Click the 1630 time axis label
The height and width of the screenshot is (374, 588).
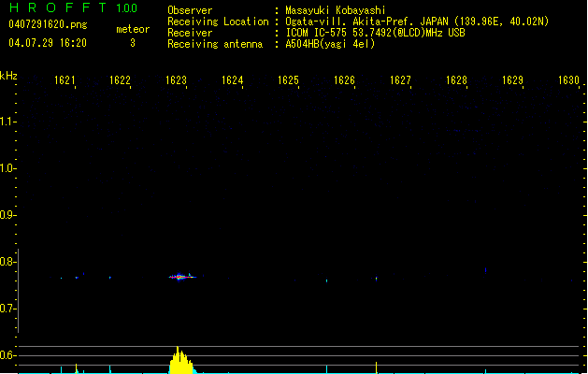pos(569,80)
